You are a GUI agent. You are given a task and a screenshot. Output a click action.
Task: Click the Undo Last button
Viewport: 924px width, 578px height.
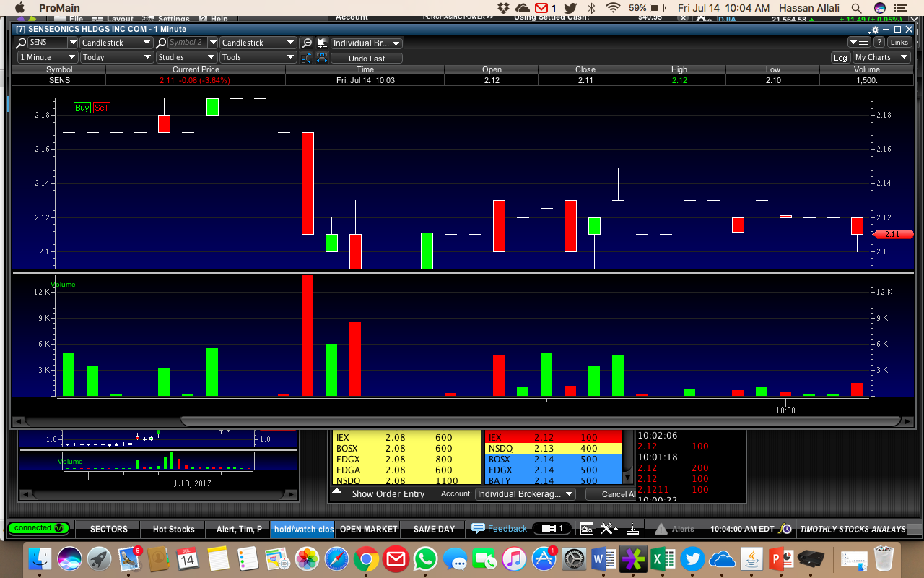tap(367, 59)
